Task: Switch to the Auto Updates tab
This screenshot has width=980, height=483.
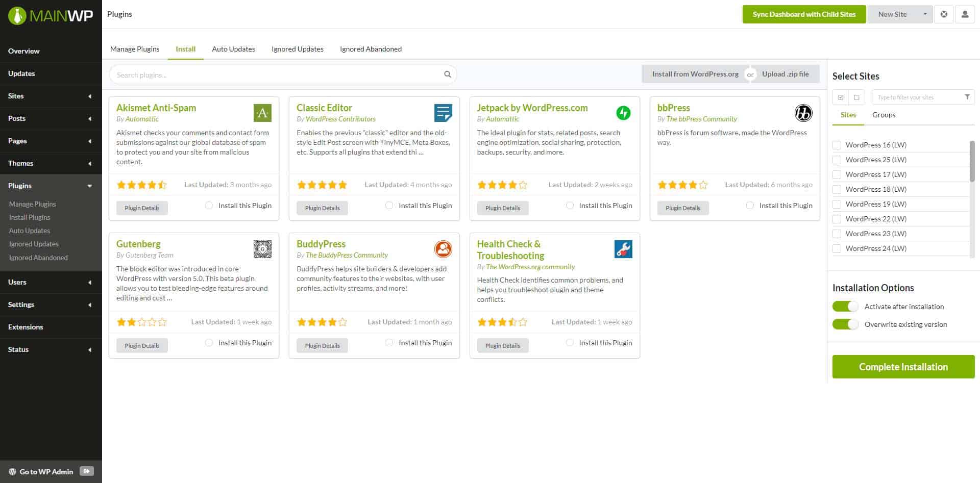Action: (x=233, y=49)
